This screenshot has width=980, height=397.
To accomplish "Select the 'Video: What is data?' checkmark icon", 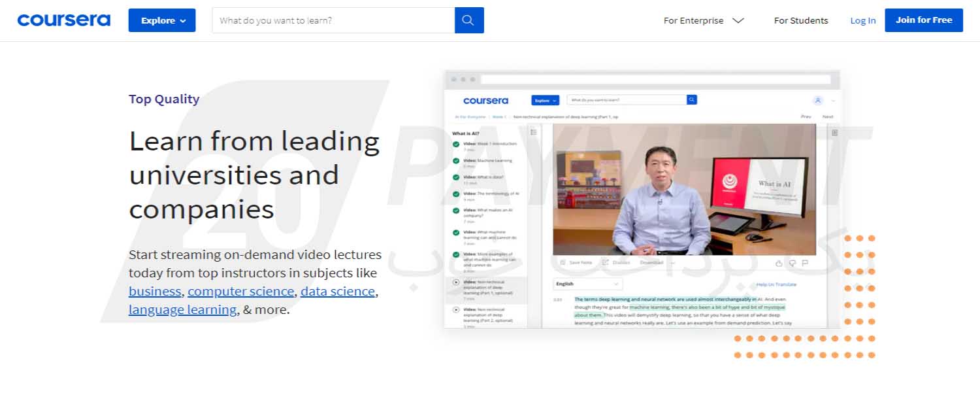I will 455,178.
